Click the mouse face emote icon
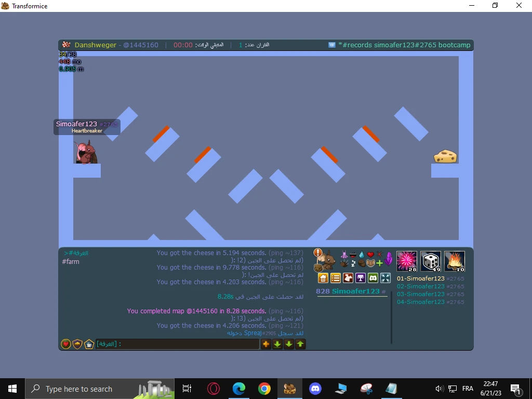This screenshot has width=532, height=399. (x=370, y=263)
